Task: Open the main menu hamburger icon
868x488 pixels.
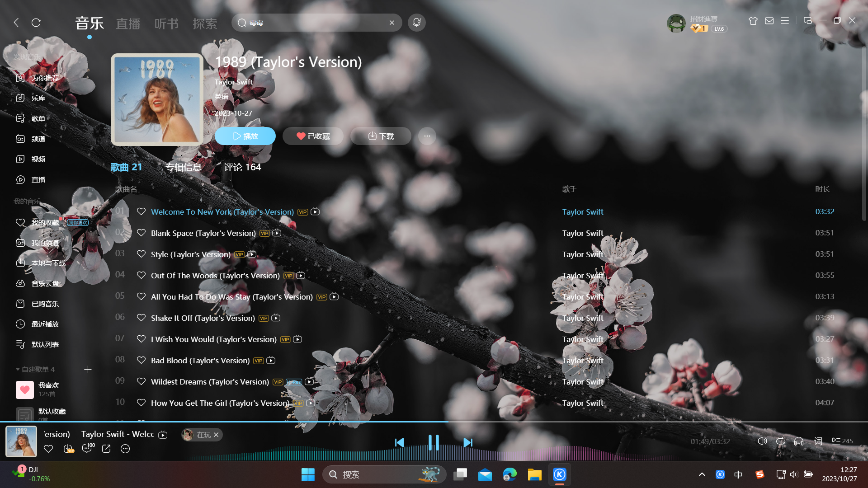Action: tap(785, 21)
